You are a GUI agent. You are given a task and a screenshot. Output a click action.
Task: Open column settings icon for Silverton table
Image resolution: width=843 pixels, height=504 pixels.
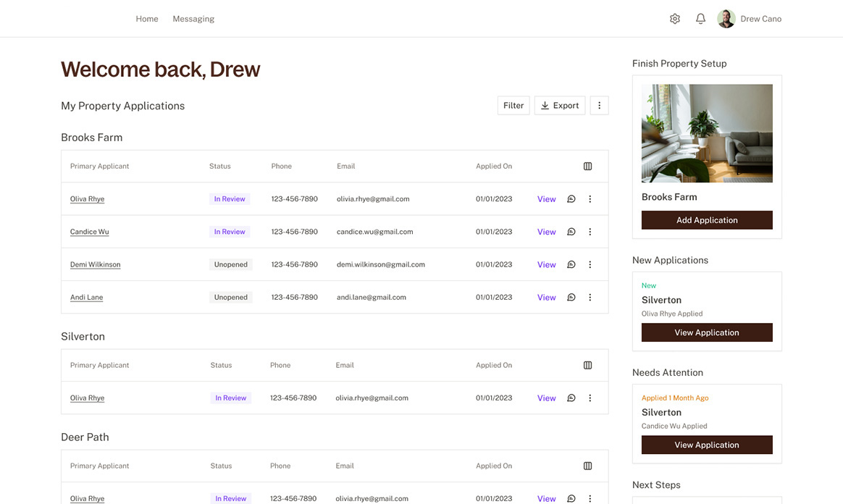coord(587,366)
